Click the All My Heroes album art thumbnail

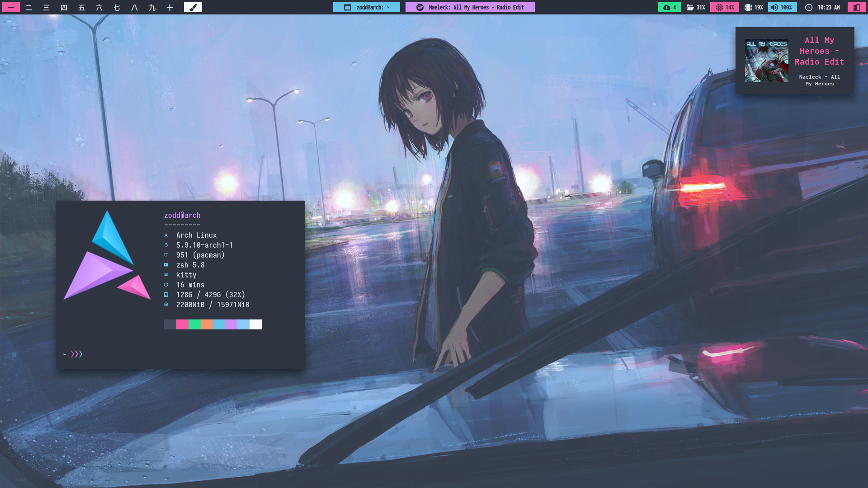click(x=766, y=61)
